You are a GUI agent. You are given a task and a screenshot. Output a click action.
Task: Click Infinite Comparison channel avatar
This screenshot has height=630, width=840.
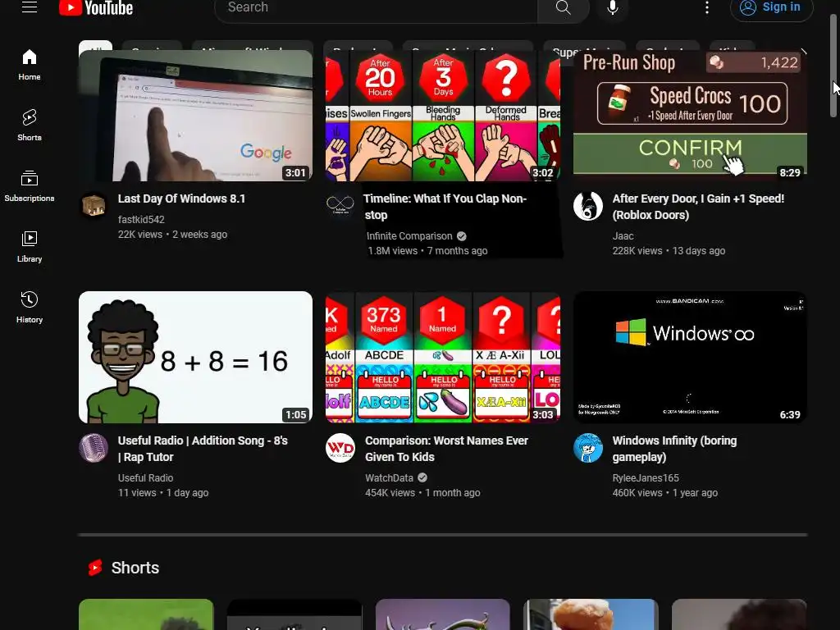tap(340, 206)
